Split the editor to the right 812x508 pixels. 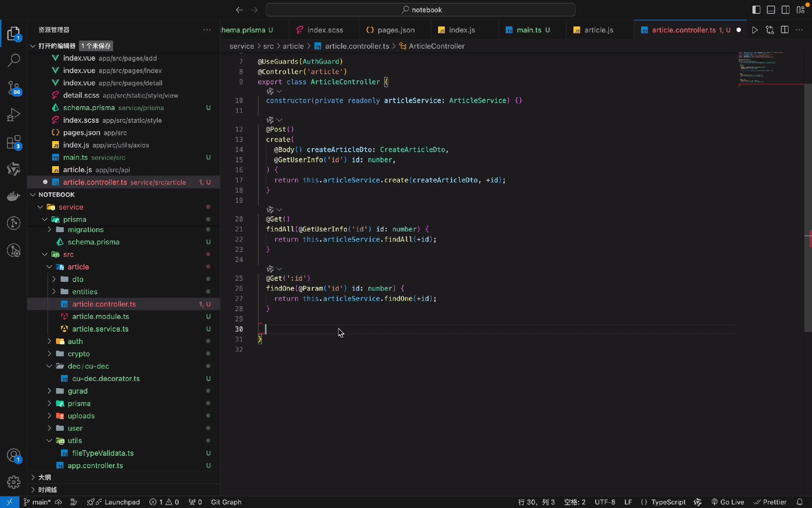pos(784,30)
